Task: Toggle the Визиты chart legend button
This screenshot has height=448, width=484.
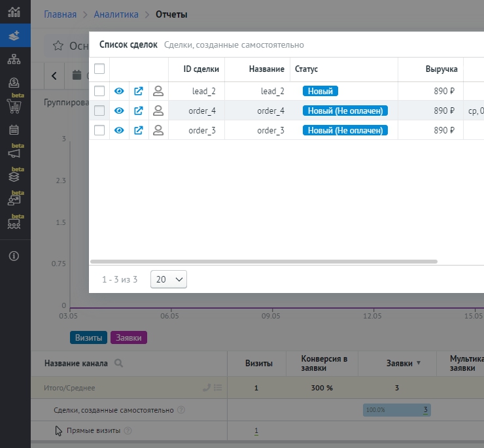Action: point(88,337)
